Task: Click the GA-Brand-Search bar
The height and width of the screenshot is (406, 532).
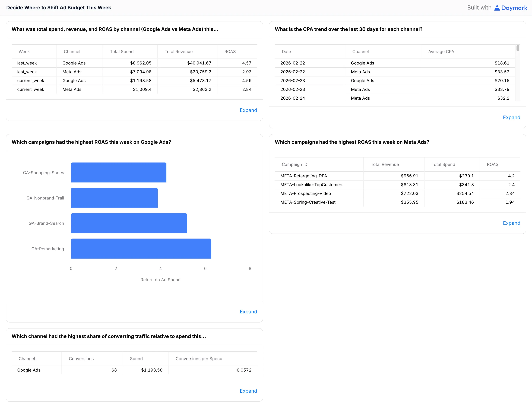Action: (129, 223)
